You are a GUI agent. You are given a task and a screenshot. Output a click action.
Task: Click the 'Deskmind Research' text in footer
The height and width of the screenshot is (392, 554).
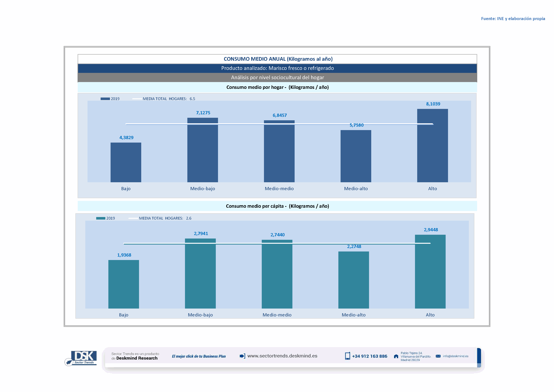(137, 358)
